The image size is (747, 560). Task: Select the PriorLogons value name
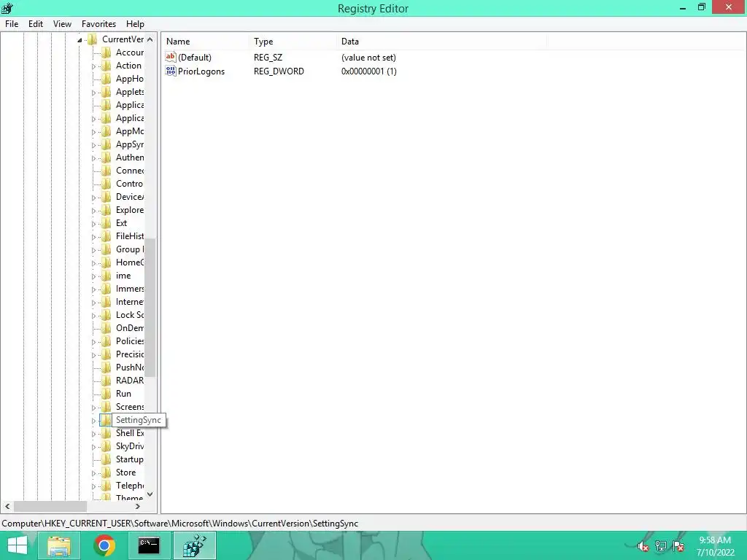tap(201, 71)
